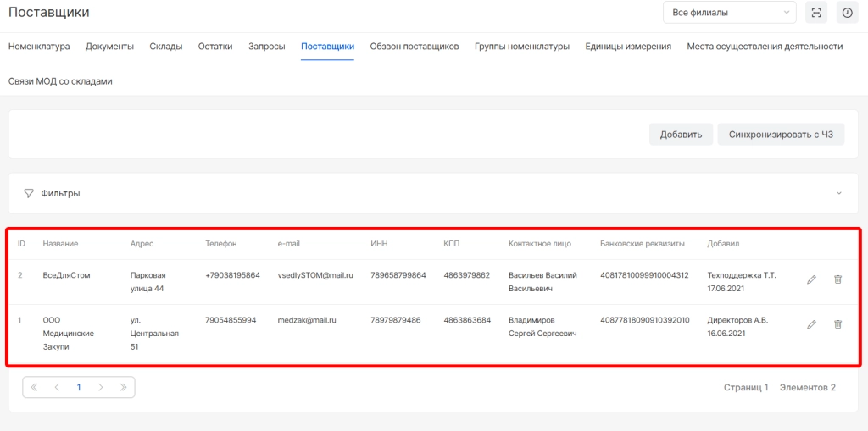This screenshot has width=868, height=431.
Task: Click trash icon for ООО Медицинские Закупи
Action: 837,324
